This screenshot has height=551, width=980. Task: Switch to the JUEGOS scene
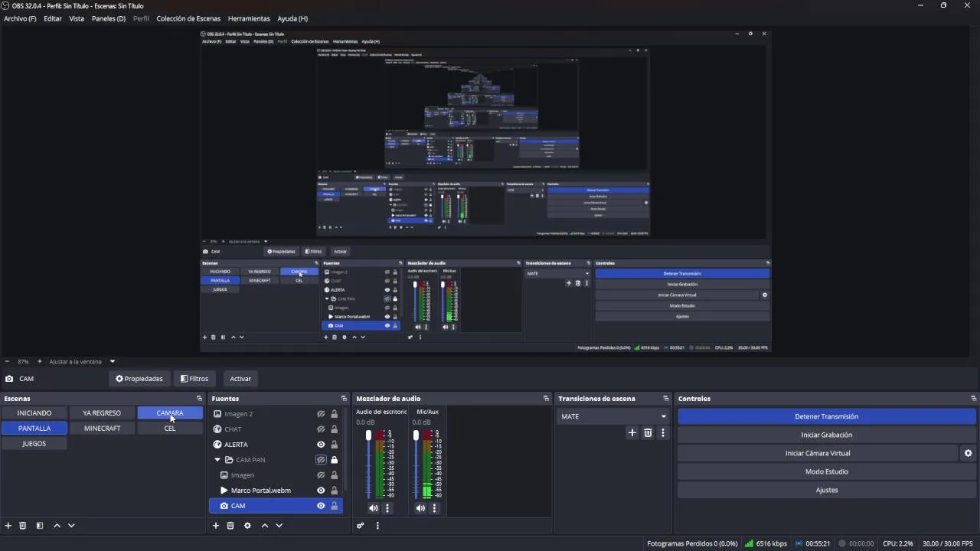(34, 444)
